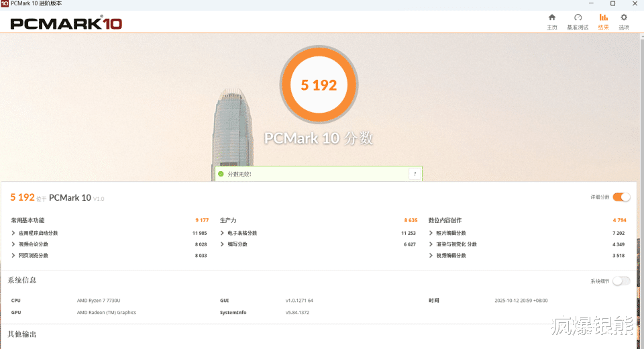Click the 其他输出 section heading
644x349 pixels.
point(22,334)
